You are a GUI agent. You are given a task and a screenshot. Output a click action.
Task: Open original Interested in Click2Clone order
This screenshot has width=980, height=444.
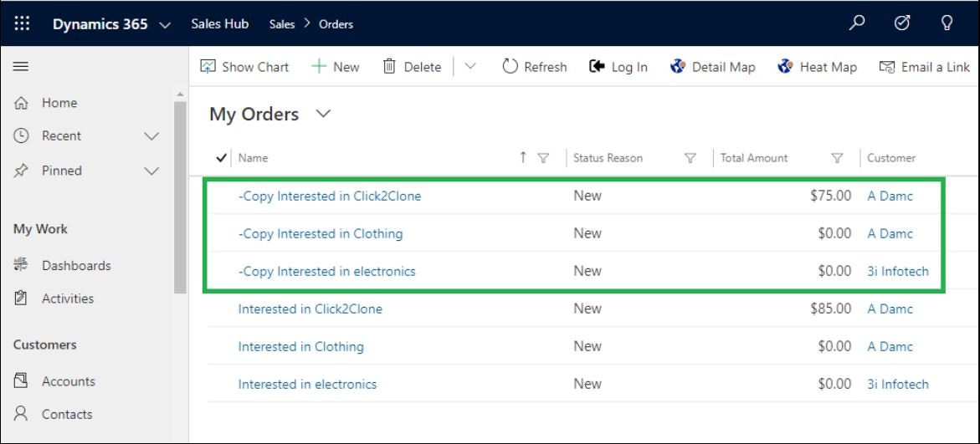coord(310,309)
